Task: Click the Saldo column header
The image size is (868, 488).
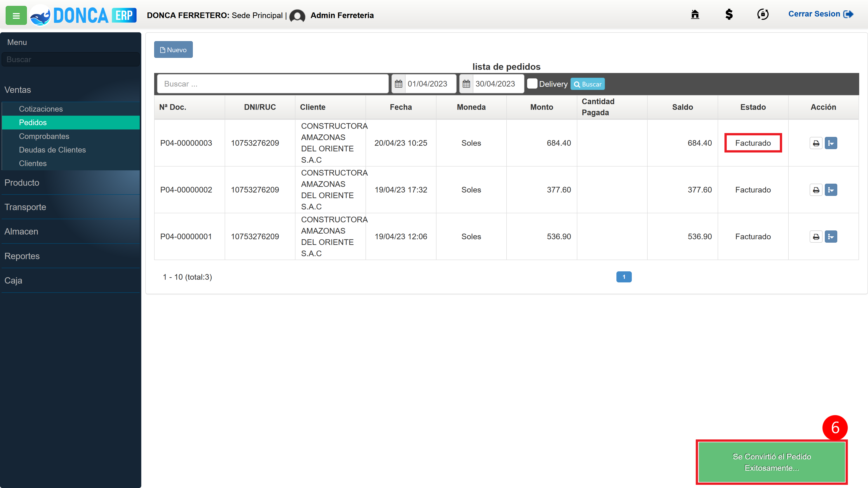Action: 682,107
